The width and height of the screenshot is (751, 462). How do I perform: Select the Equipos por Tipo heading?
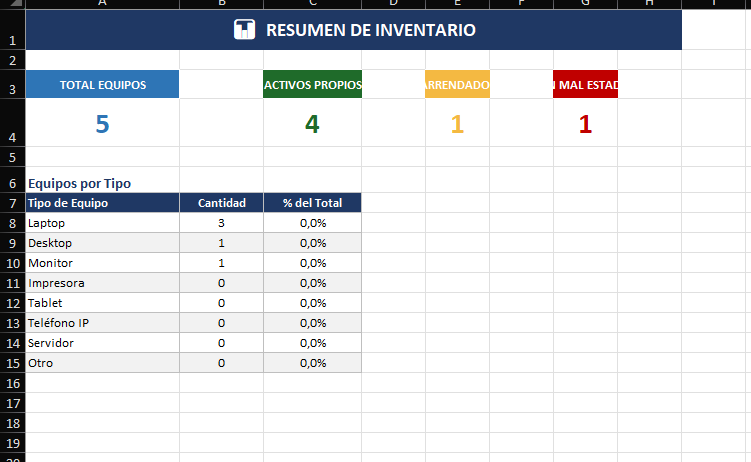[80, 183]
